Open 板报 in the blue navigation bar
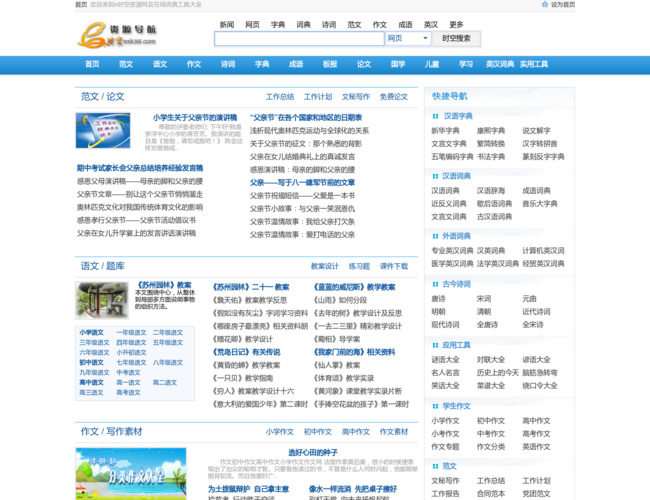Screen dimensions: 650x500 click(x=330, y=64)
